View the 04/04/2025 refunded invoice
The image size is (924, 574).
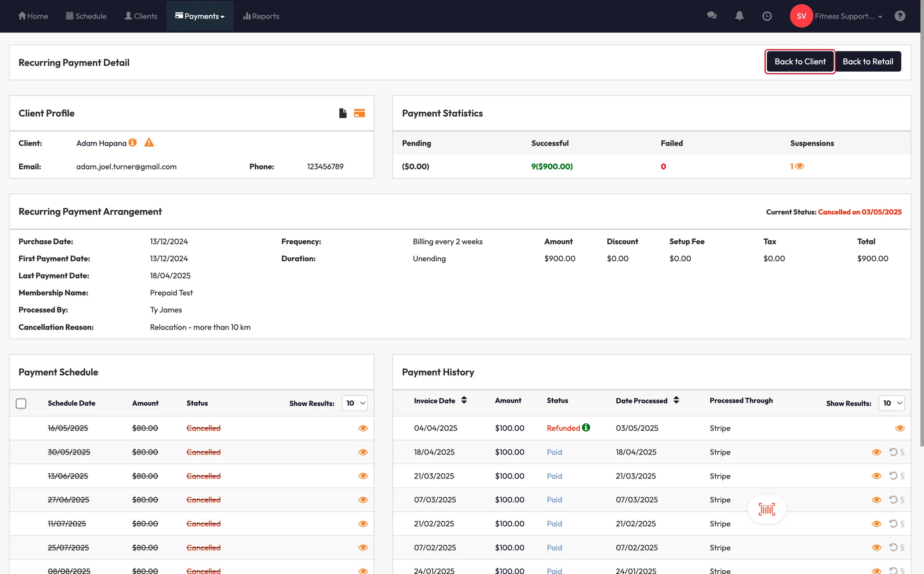pos(900,428)
